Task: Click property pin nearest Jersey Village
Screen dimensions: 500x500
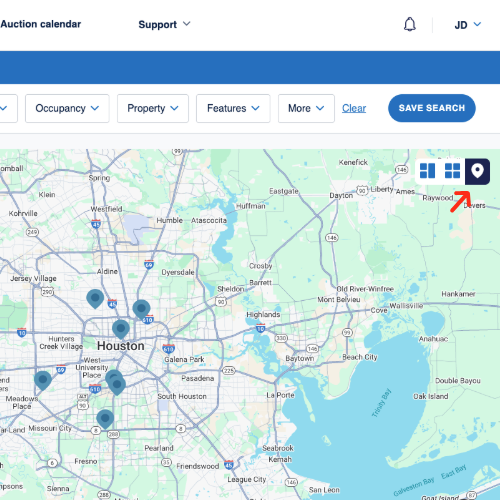Action: pyautogui.click(x=95, y=298)
